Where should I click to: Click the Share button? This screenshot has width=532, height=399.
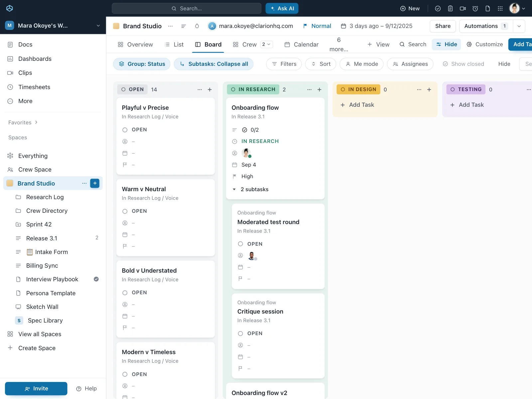pyautogui.click(x=443, y=26)
